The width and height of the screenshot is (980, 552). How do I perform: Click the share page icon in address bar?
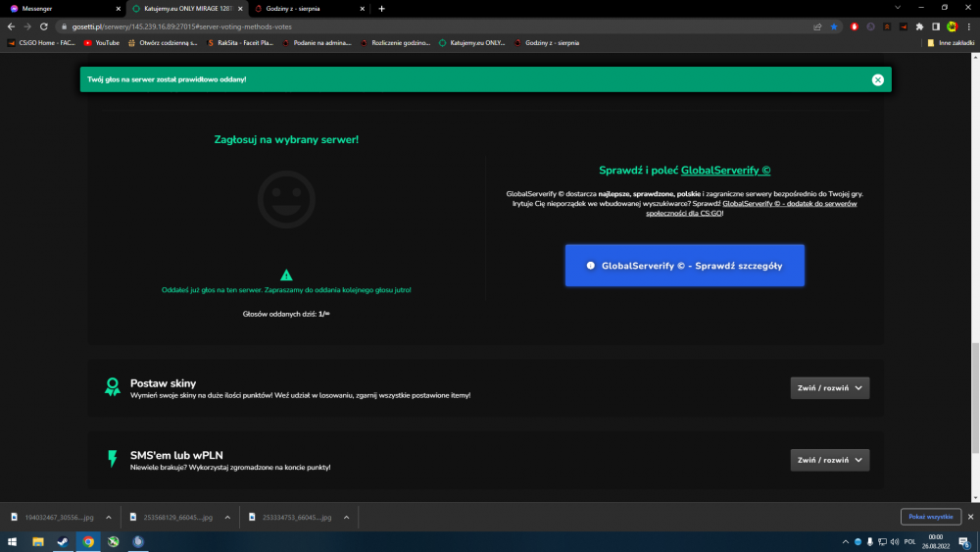[x=817, y=26]
